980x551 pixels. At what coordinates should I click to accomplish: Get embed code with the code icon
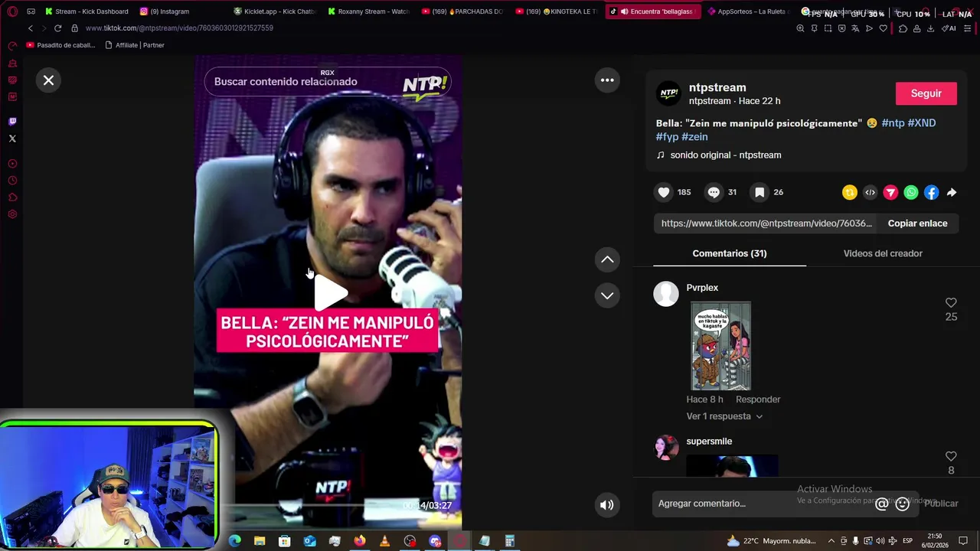tap(870, 193)
